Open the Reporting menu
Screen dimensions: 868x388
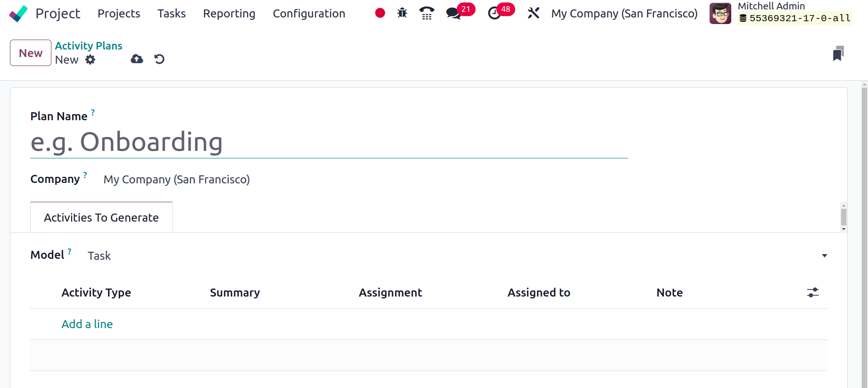tap(229, 14)
